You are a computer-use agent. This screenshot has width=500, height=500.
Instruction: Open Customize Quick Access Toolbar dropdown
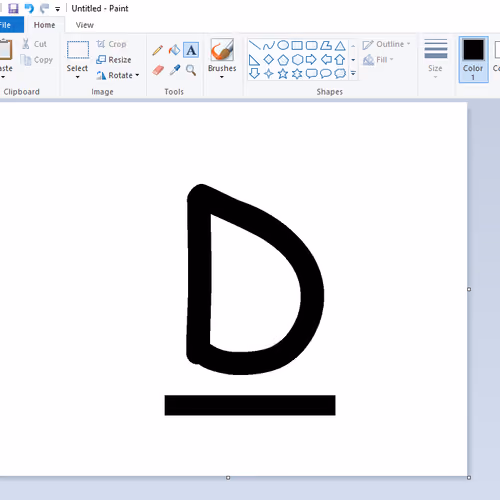58,9
